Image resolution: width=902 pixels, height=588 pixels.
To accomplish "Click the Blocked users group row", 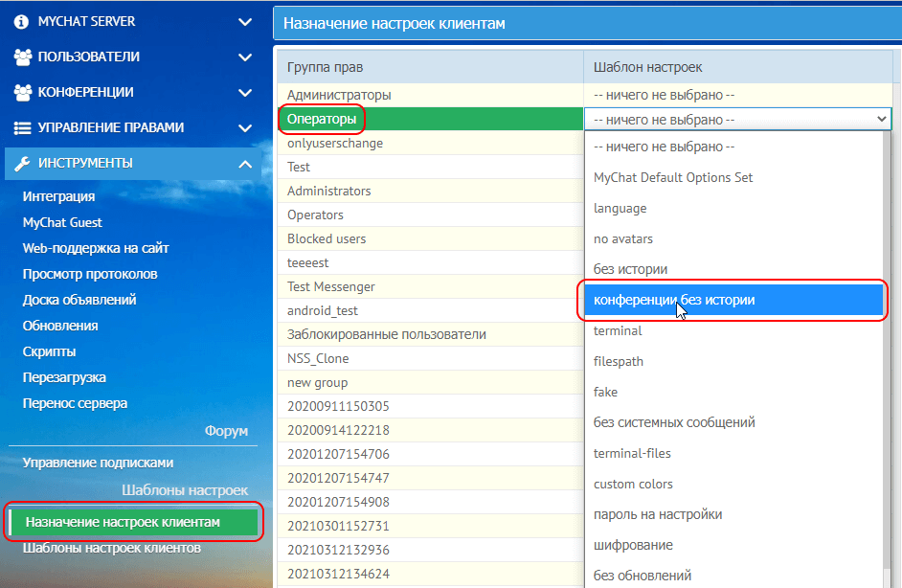I will point(327,238).
